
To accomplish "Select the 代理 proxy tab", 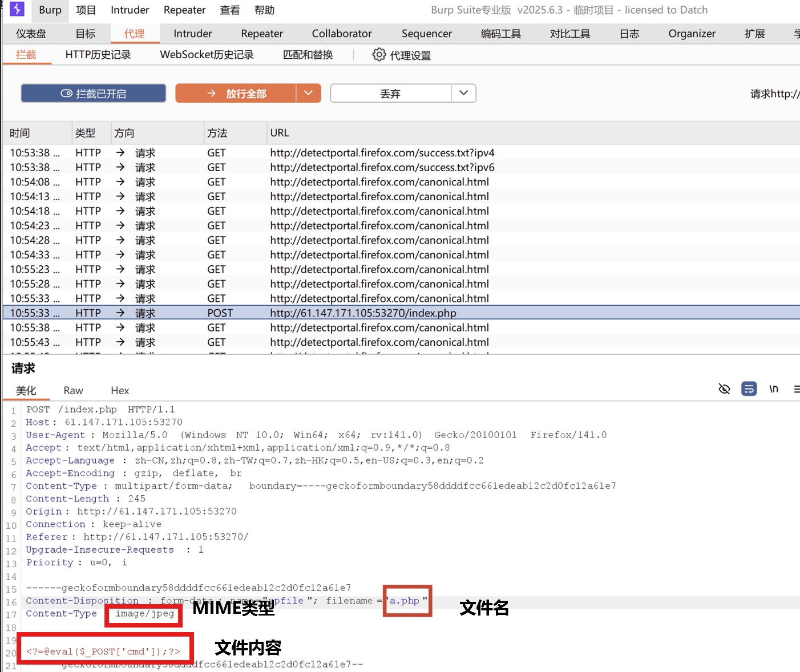I will pos(135,34).
